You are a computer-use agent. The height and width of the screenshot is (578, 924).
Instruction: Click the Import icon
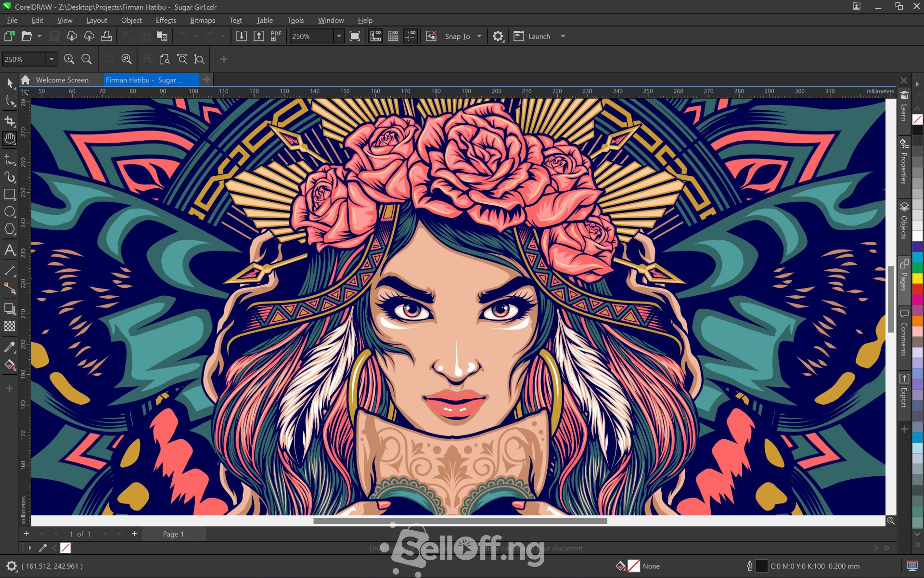[x=241, y=36]
